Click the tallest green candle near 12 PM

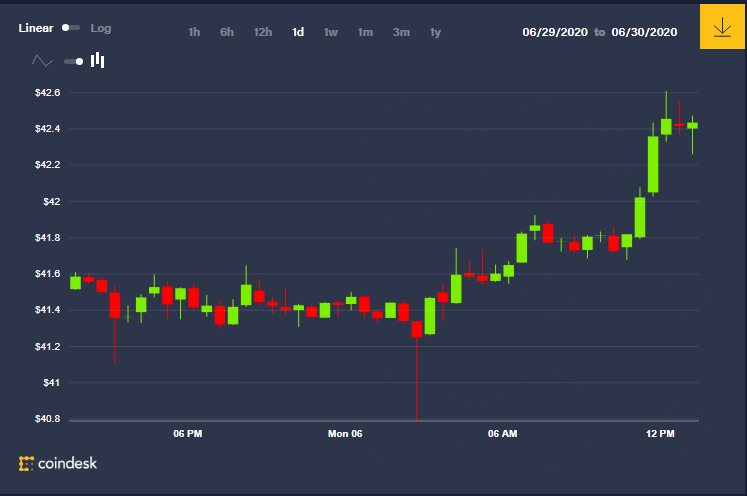click(x=653, y=164)
